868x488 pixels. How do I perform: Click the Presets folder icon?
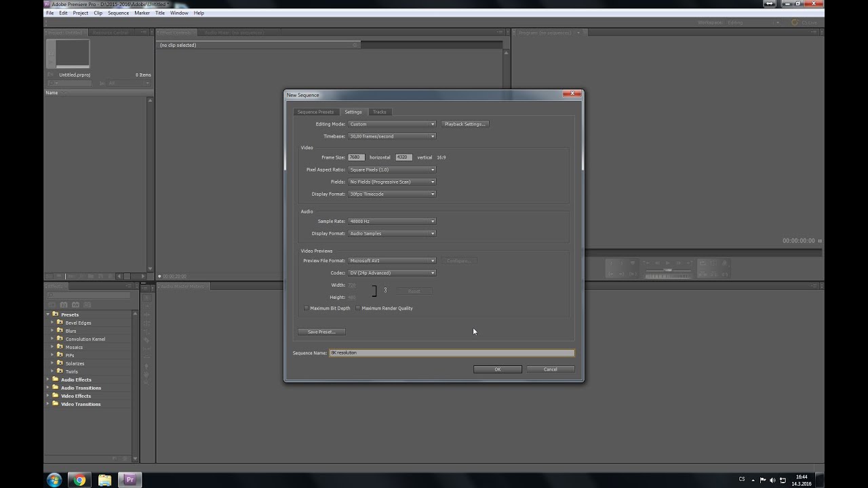pyautogui.click(x=56, y=314)
